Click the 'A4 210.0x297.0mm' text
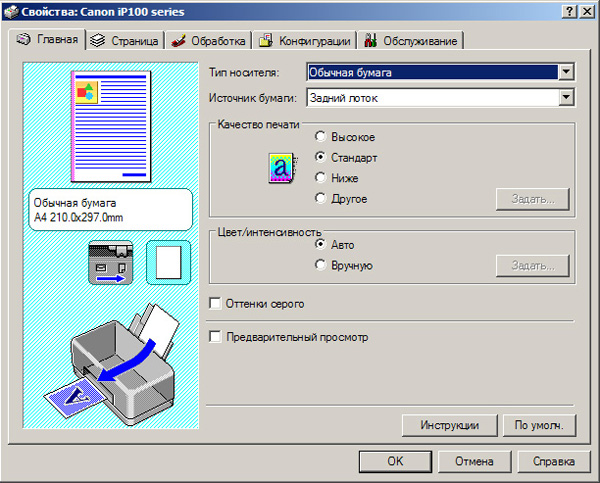This screenshot has width=600, height=483. click(x=78, y=217)
